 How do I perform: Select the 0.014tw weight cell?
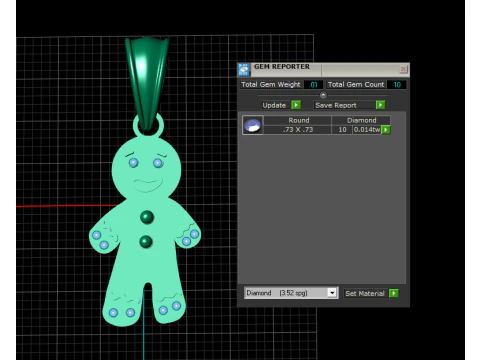click(367, 130)
